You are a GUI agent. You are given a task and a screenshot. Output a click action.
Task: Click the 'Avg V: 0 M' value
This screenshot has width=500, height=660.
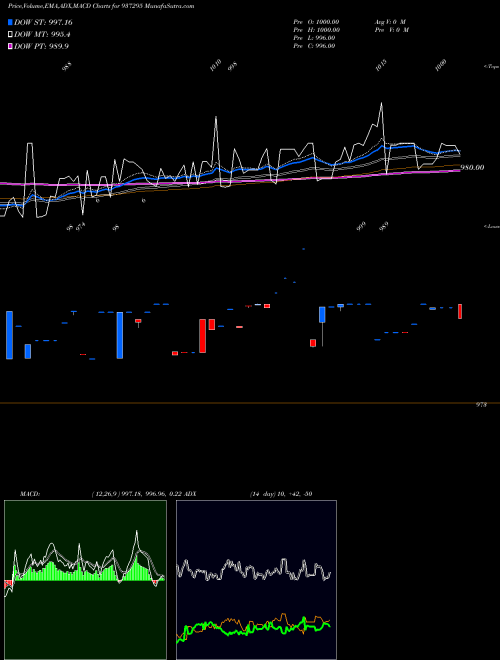[x=390, y=22]
